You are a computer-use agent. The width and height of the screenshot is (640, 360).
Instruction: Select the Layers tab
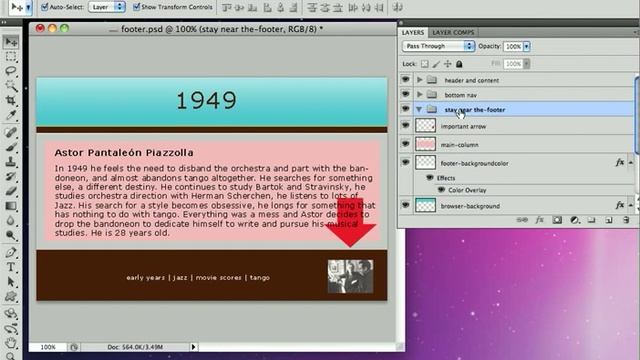point(413,32)
